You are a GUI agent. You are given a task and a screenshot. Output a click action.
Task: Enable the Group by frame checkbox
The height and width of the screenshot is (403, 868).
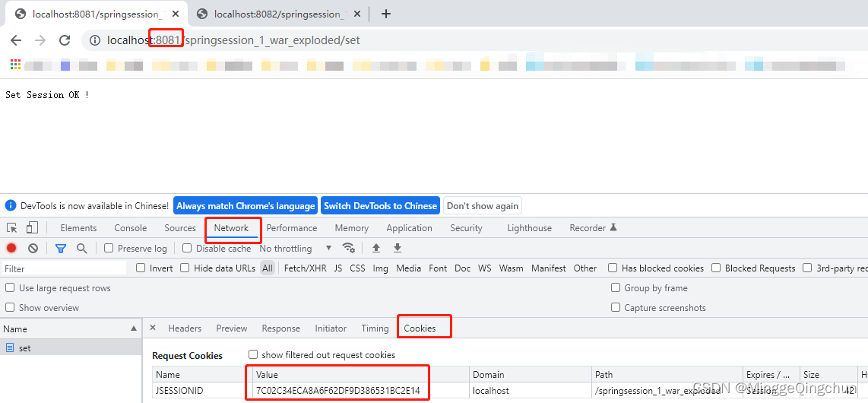coord(615,288)
